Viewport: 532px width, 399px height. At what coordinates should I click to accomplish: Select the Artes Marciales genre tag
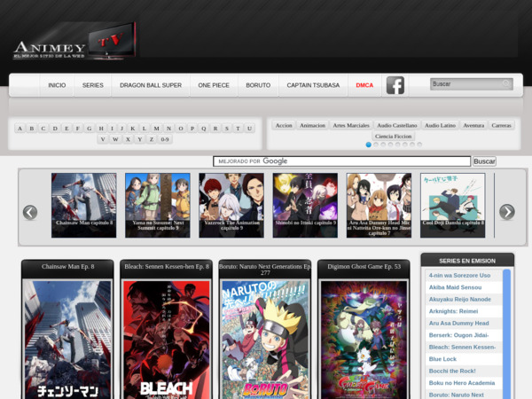pos(351,125)
